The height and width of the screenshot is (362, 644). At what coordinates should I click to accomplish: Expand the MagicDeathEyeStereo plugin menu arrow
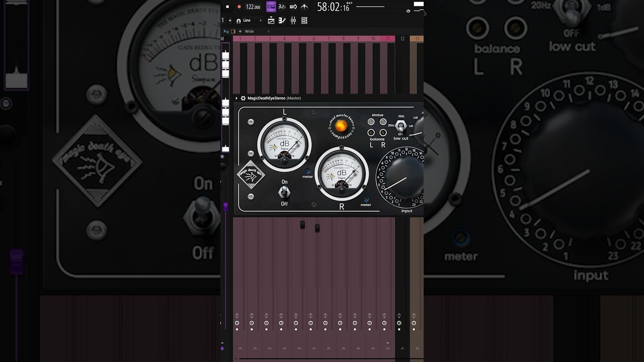pos(236,99)
